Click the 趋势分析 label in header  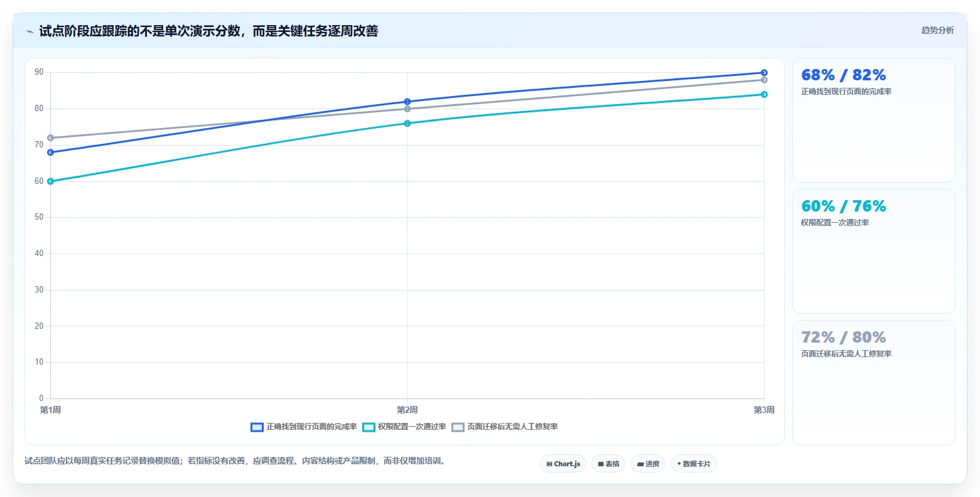pyautogui.click(x=937, y=30)
